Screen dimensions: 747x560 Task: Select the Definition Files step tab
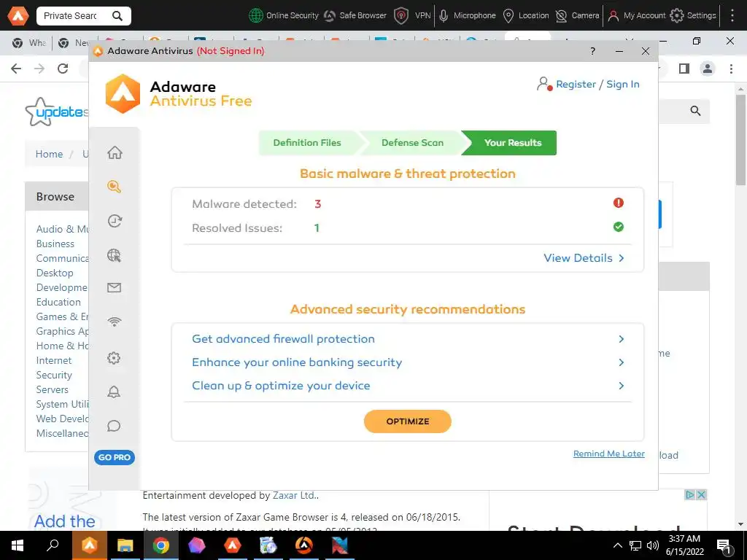click(x=307, y=143)
